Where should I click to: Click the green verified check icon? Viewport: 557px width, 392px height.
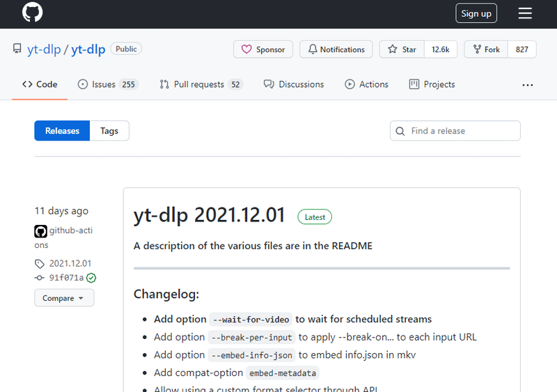(91, 278)
